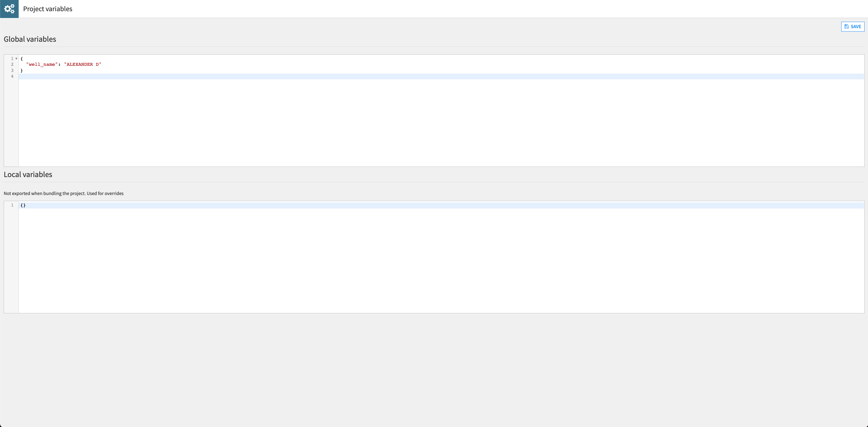This screenshot has height=427, width=868.
Task: Open the Project variables page title
Action: pos(47,9)
